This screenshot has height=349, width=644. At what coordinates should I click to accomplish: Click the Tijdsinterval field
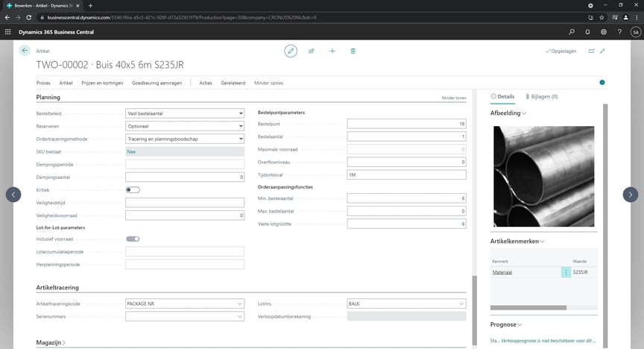407,174
